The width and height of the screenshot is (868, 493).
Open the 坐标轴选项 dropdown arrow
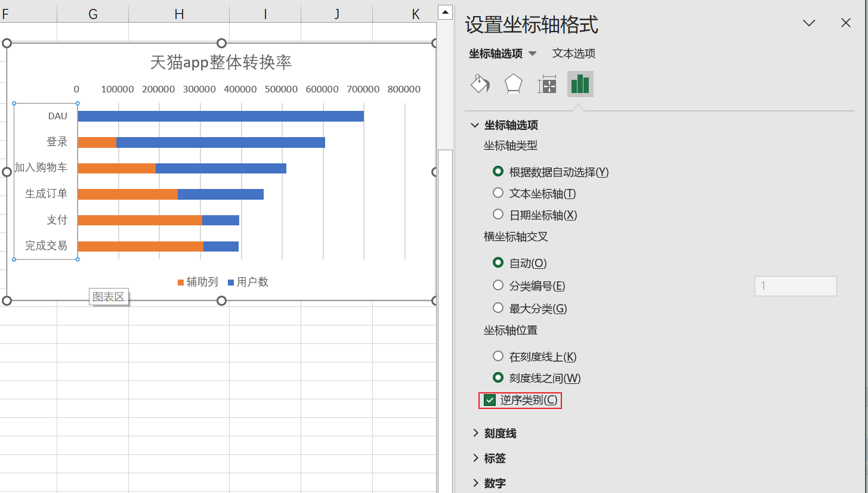click(x=533, y=54)
